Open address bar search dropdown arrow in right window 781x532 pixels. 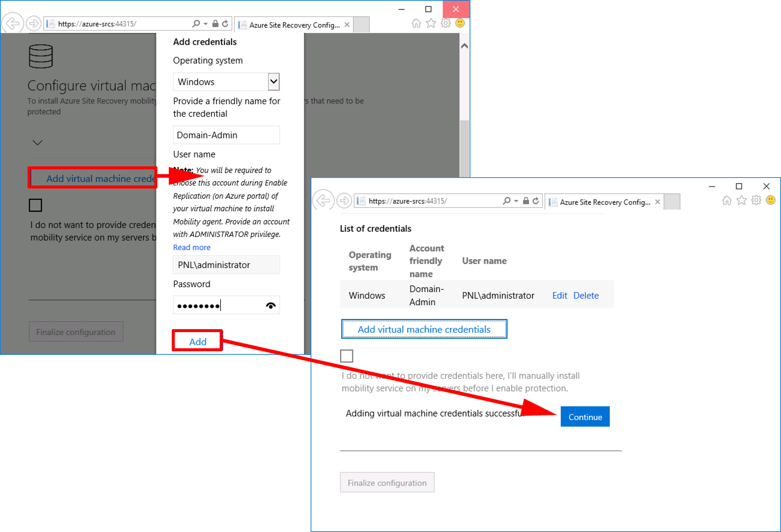click(516, 201)
